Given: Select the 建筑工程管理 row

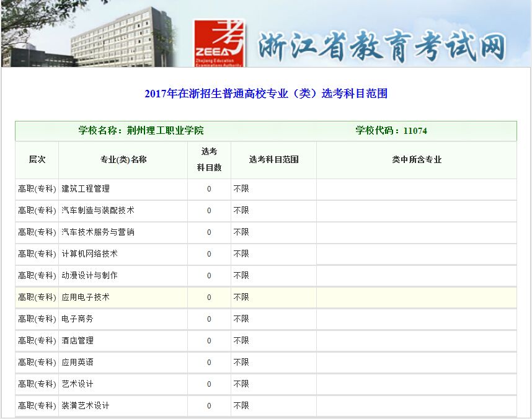Looking at the screenshot, I should pyautogui.click(x=86, y=188).
